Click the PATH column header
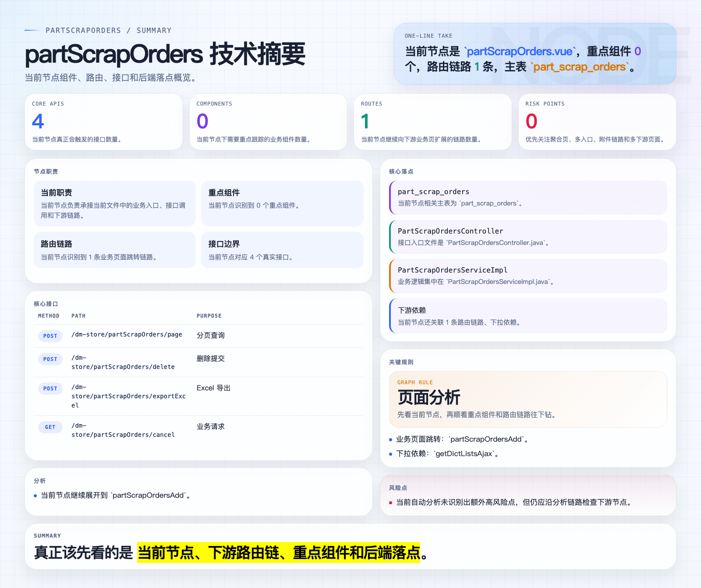701x588 pixels. (x=78, y=316)
